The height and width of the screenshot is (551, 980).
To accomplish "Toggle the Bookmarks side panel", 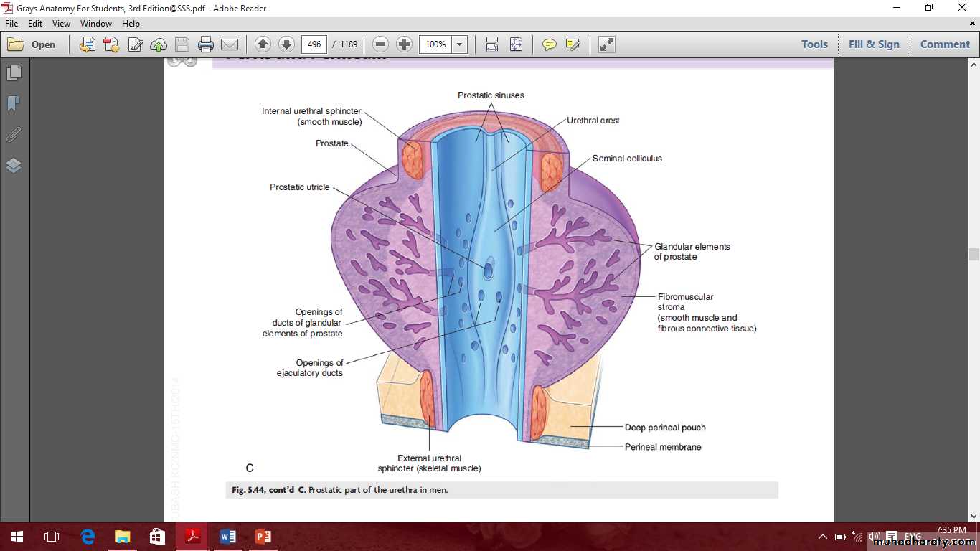I will tap(14, 104).
